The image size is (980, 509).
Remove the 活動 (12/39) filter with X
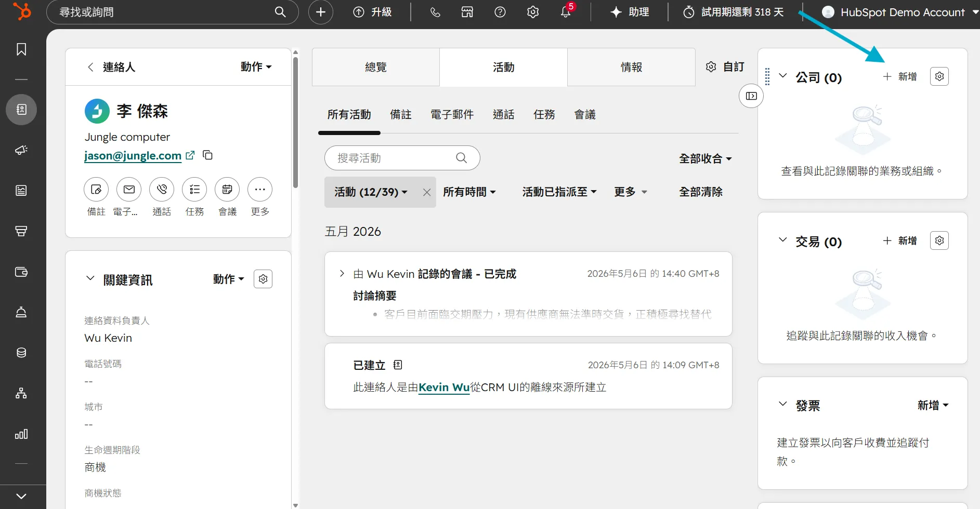click(x=427, y=192)
